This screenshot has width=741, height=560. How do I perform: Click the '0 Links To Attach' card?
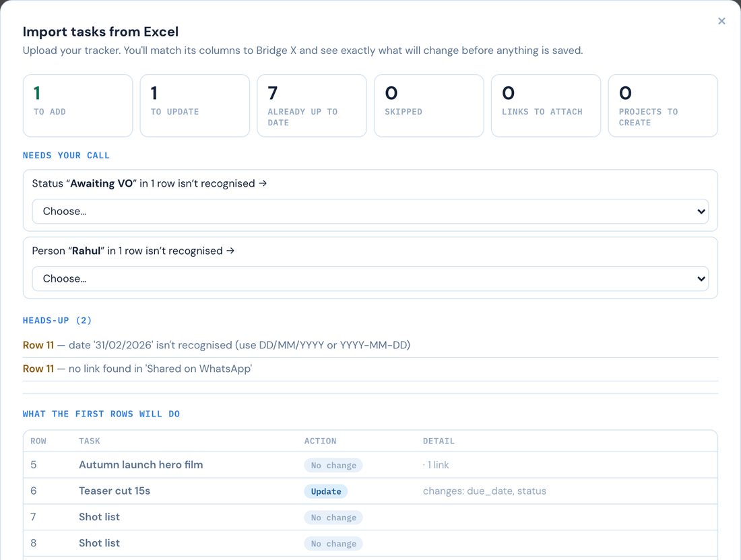click(x=546, y=106)
